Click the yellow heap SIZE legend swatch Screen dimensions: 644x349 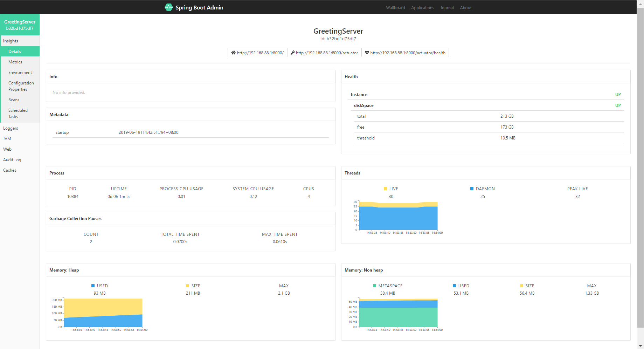click(187, 286)
